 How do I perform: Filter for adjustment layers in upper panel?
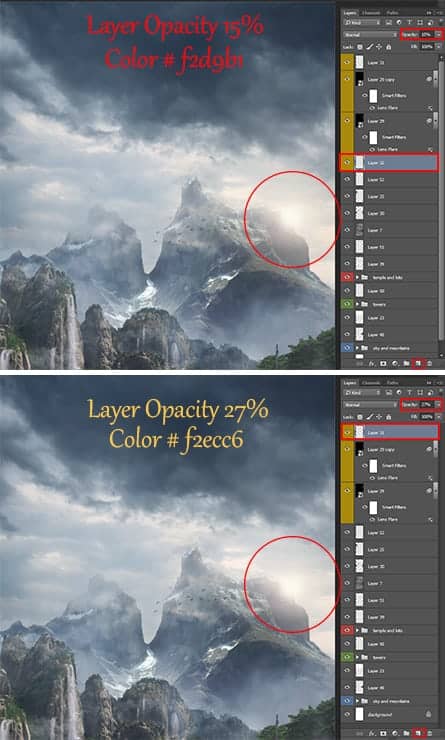[399, 22]
